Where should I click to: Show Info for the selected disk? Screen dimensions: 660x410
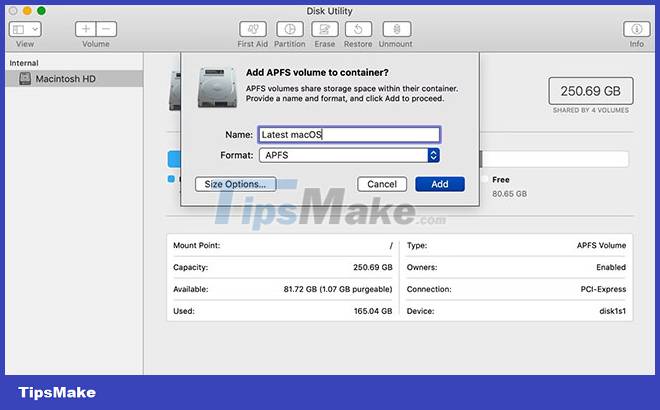(x=636, y=29)
